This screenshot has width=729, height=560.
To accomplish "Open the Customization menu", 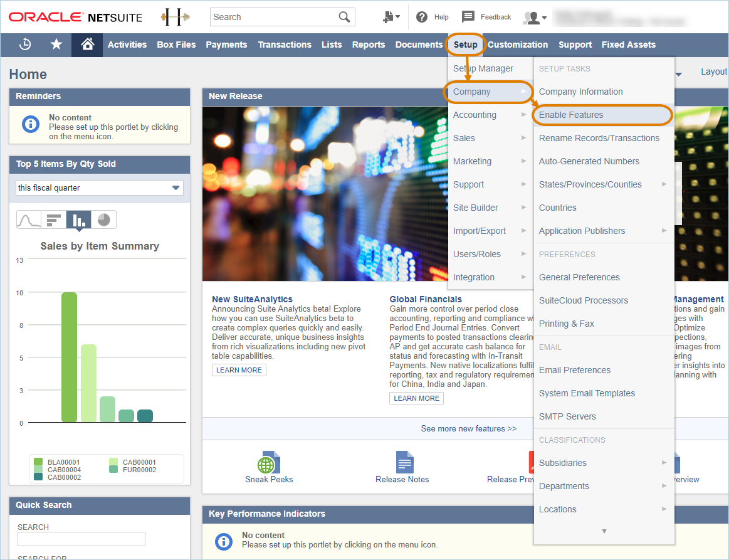I will click(518, 45).
